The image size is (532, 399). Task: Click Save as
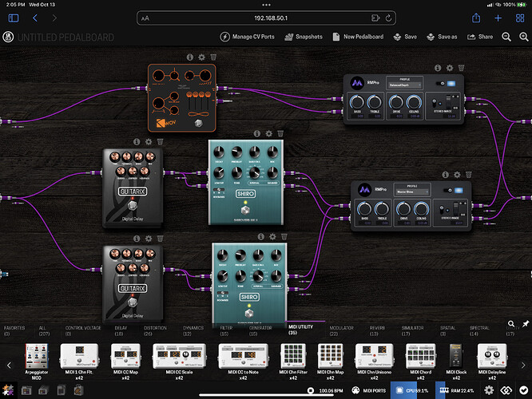click(442, 37)
